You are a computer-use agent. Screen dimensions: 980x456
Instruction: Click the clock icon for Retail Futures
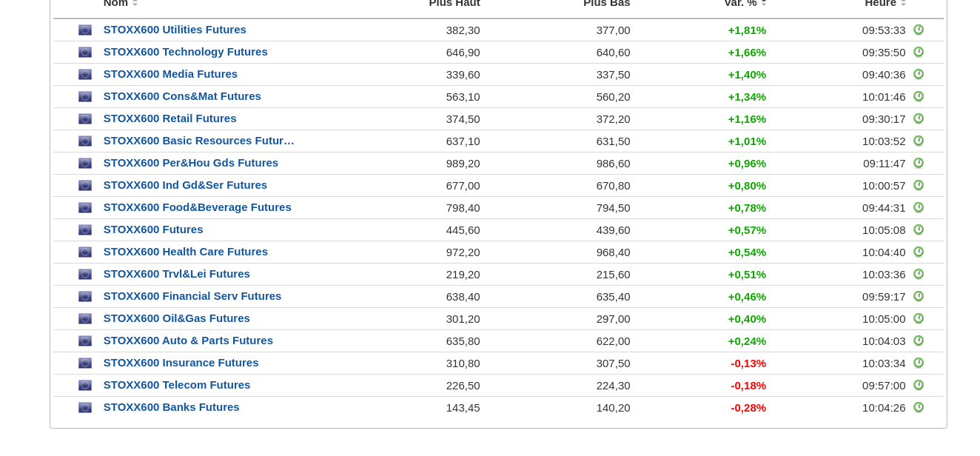(x=918, y=118)
